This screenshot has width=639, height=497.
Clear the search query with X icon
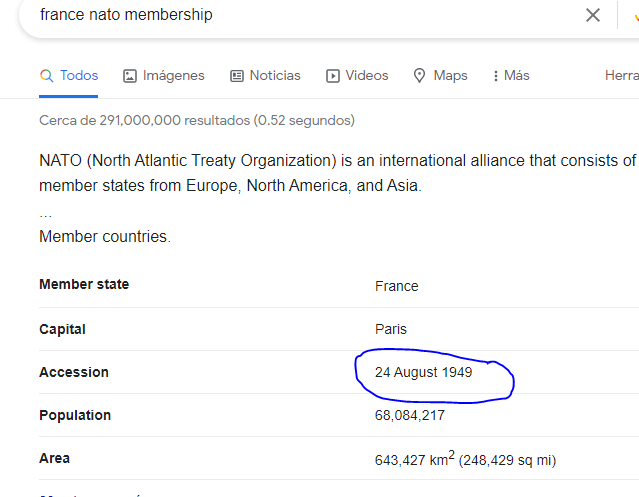pyautogui.click(x=593, y=15)
